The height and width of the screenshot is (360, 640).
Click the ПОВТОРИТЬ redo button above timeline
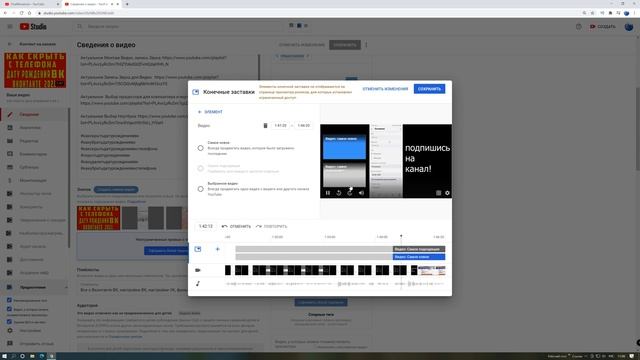coord(271,226)
